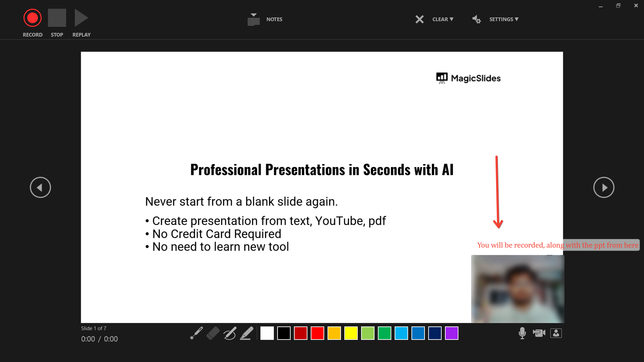Click bullet 'No need to learn new tool'
The height and width of the screenshot is (362, 644).
[x=217, y=247]
